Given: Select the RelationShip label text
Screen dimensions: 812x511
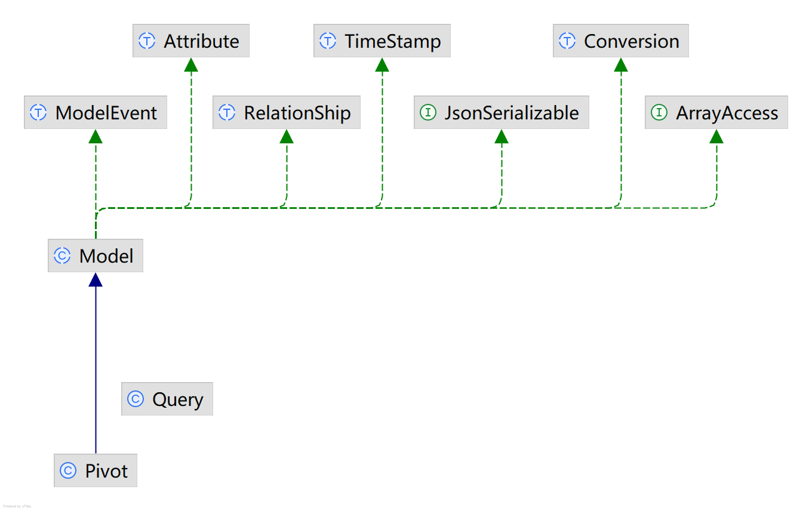Looking at the screenshot, I should pos(297,113).
